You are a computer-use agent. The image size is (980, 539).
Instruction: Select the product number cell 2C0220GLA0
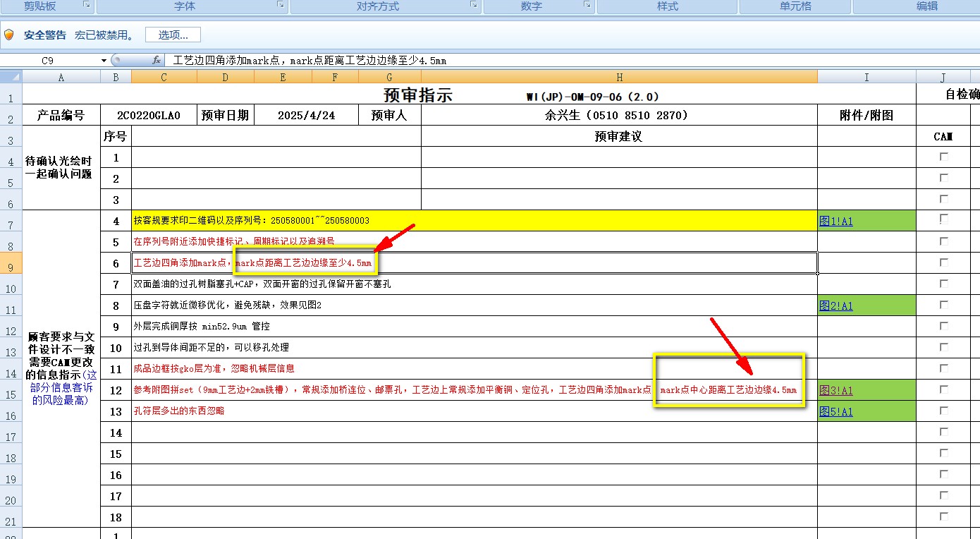[148, 116]
